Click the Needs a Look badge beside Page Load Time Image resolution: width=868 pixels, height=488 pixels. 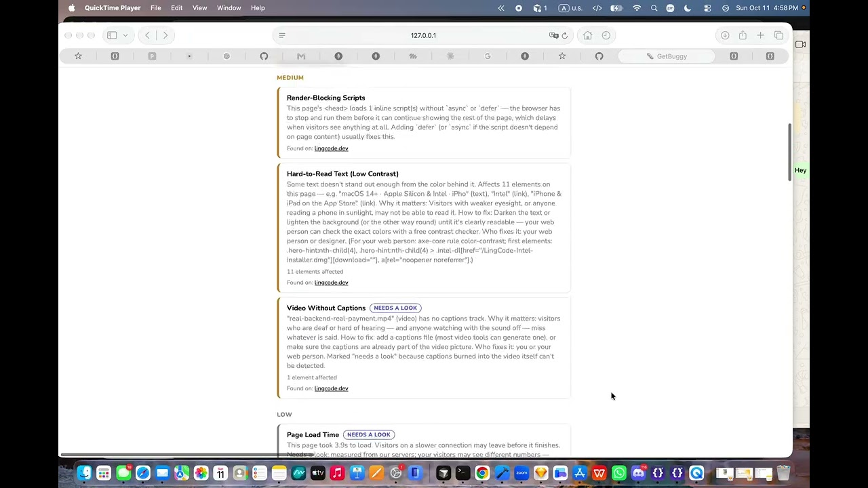click(369, 434)
